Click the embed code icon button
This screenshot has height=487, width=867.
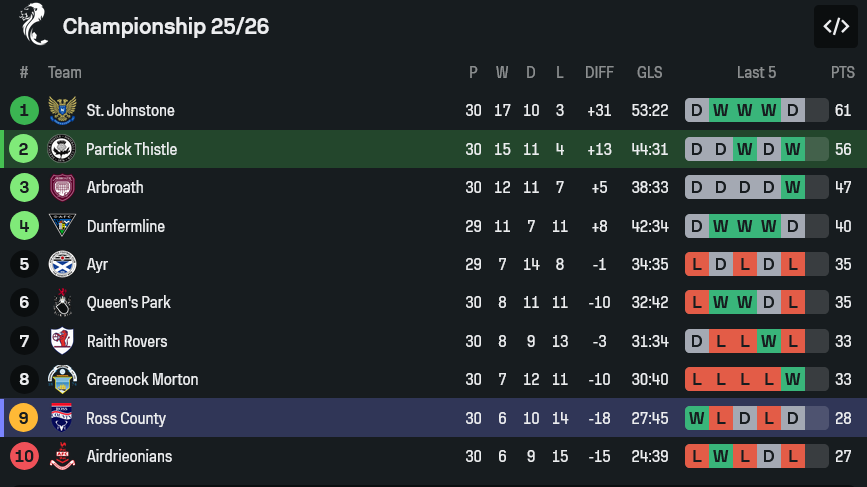(835, 27)
